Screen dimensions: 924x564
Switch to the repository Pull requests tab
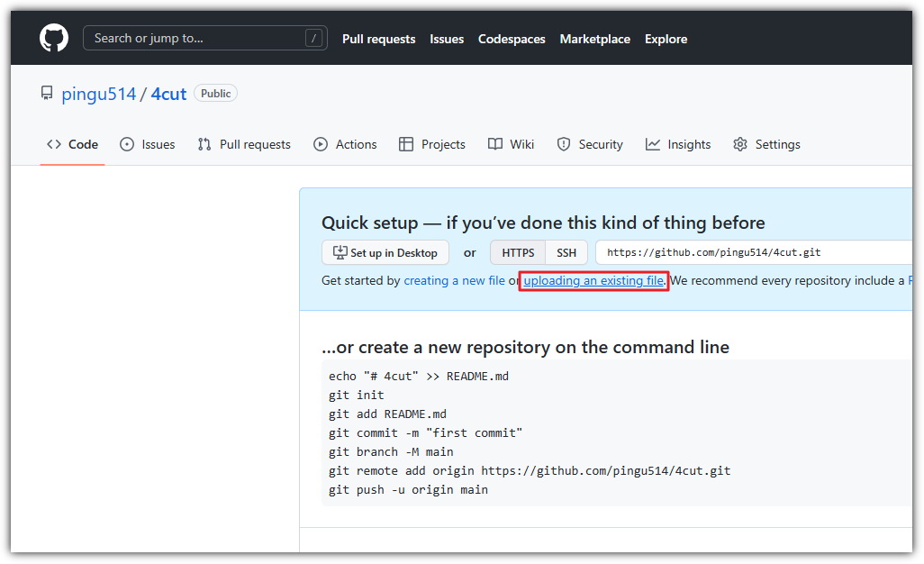tap(244, 144)
